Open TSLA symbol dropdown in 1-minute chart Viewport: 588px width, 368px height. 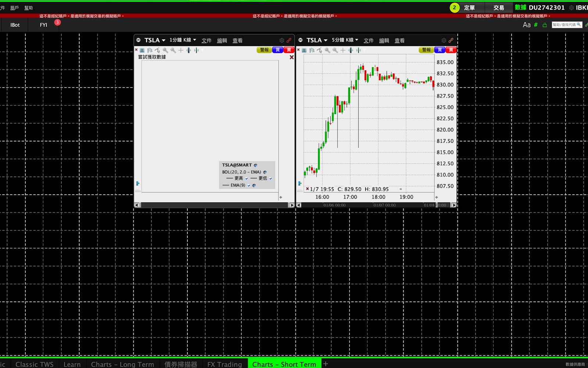point(155,40)
